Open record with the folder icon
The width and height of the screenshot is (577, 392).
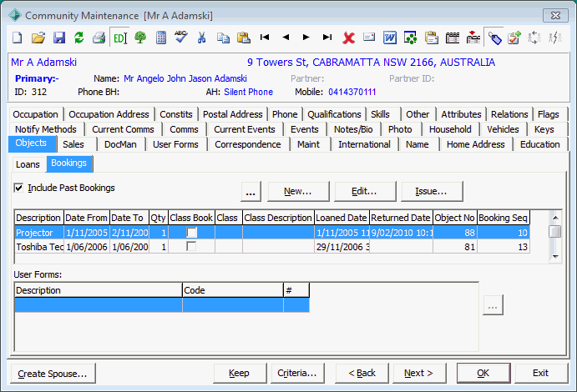coord(38,38)
